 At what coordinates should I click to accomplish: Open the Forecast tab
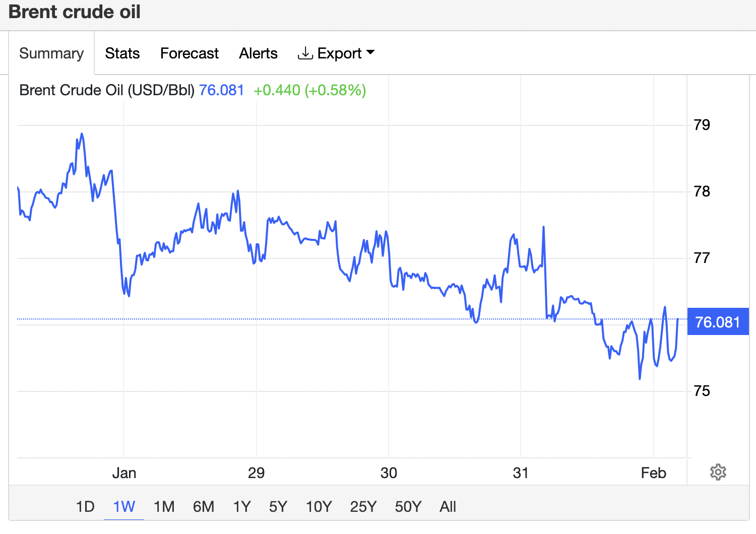pyautogui.click(x=190, y=53)
